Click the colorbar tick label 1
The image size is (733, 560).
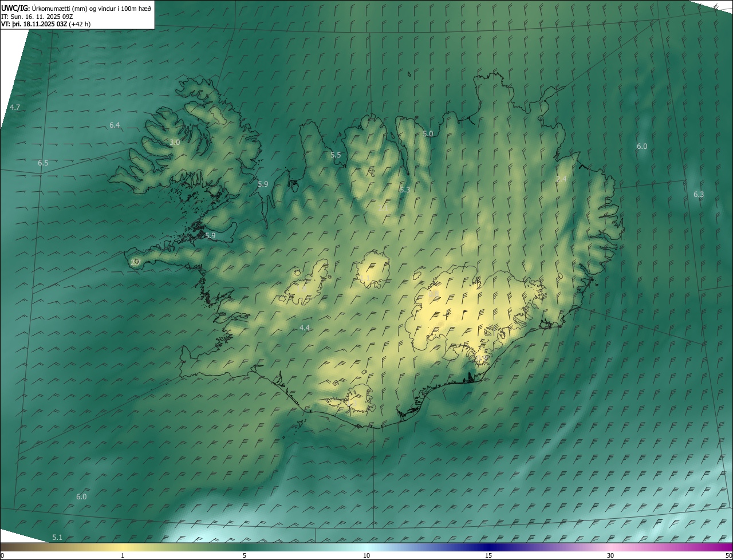[x=123, y=556]
